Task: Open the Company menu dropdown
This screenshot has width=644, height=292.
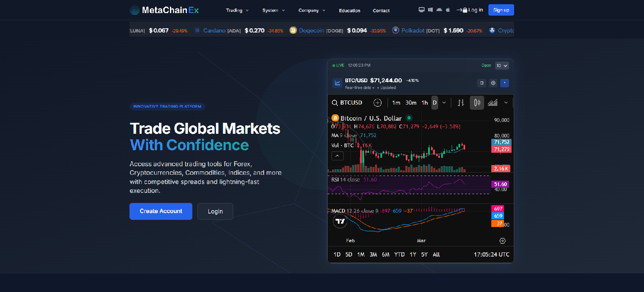Action: pos(312,10)
